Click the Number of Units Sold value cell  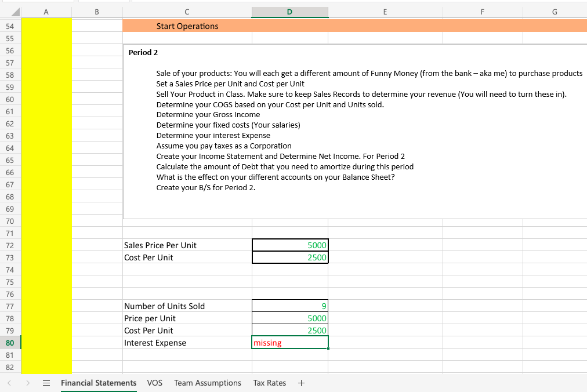click(289, 306)
